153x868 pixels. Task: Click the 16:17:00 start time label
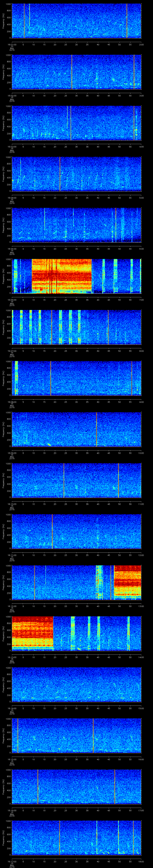point(12,861)
